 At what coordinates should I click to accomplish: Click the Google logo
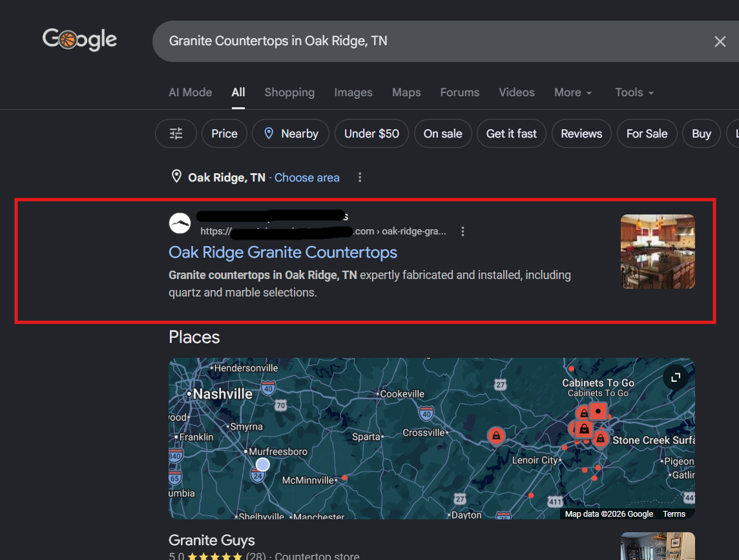pyautogui.click(x=79, y=39)
